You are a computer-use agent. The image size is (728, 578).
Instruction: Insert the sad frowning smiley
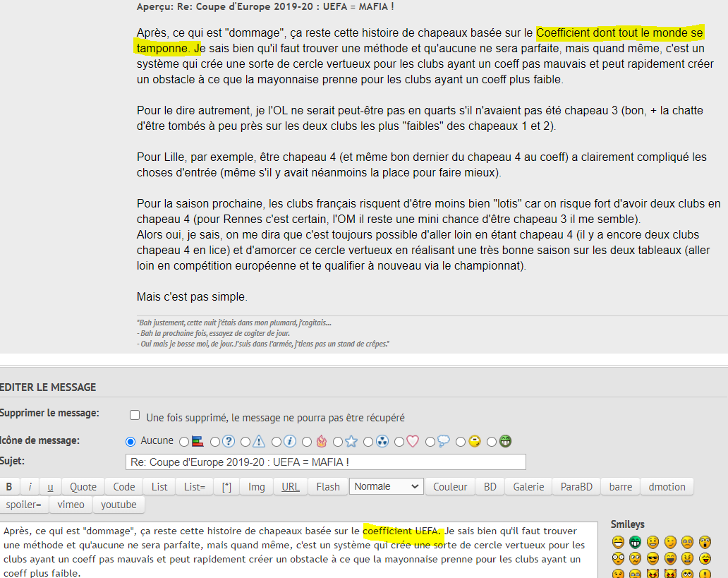pos(686,542)
